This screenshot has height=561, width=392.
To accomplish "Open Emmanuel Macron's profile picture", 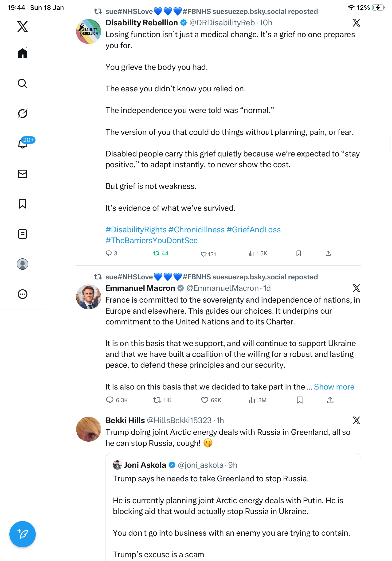I will (88, 297).
